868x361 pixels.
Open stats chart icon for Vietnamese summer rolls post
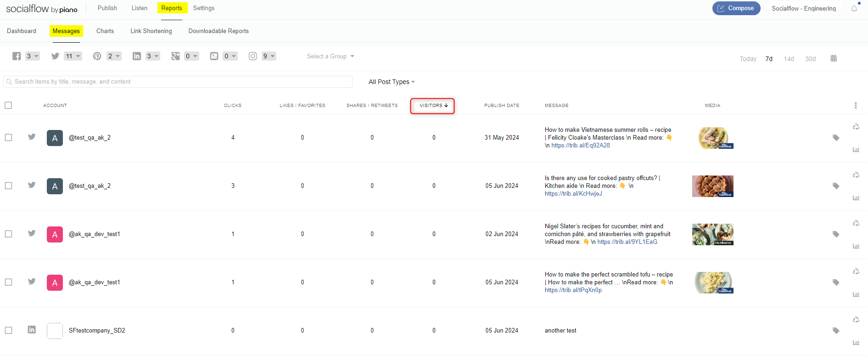(x=856, y=150)
